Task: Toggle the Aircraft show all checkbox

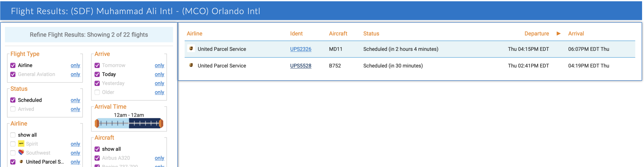Action: tap(97, 149)
